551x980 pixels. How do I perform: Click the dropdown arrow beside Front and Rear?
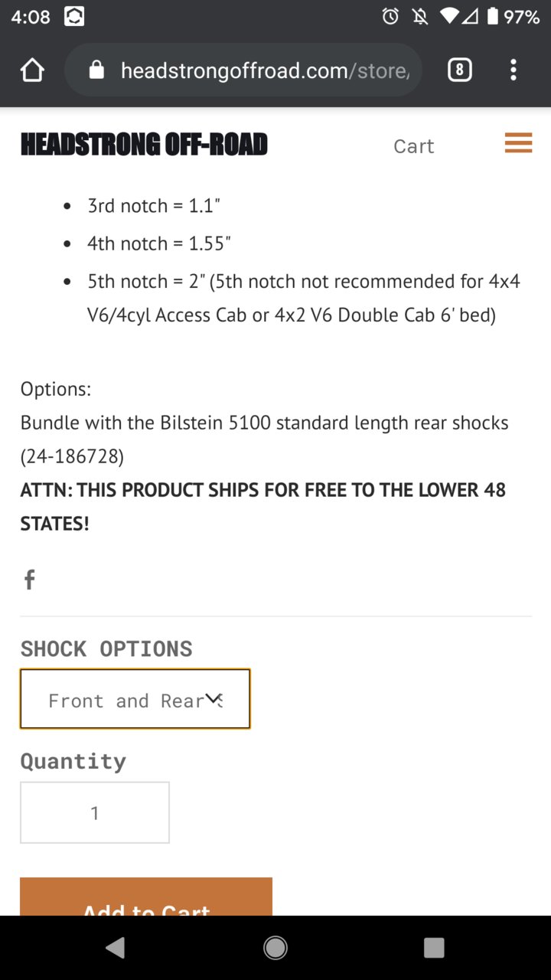tap(214, 699)
